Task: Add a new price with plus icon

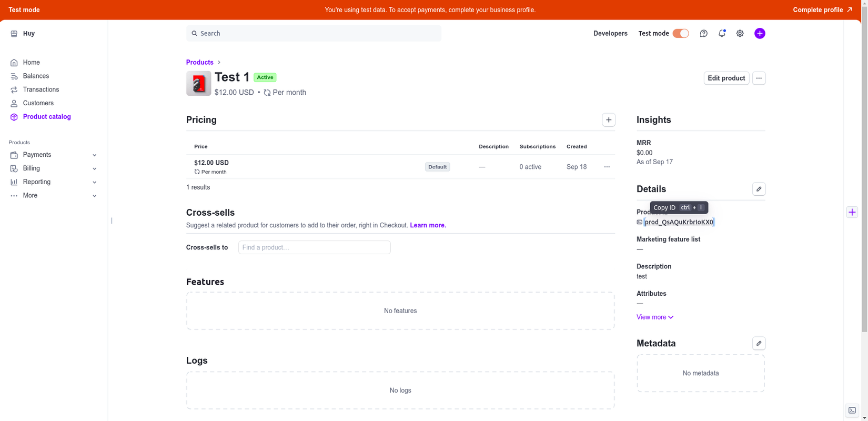Action: (609, 120)
